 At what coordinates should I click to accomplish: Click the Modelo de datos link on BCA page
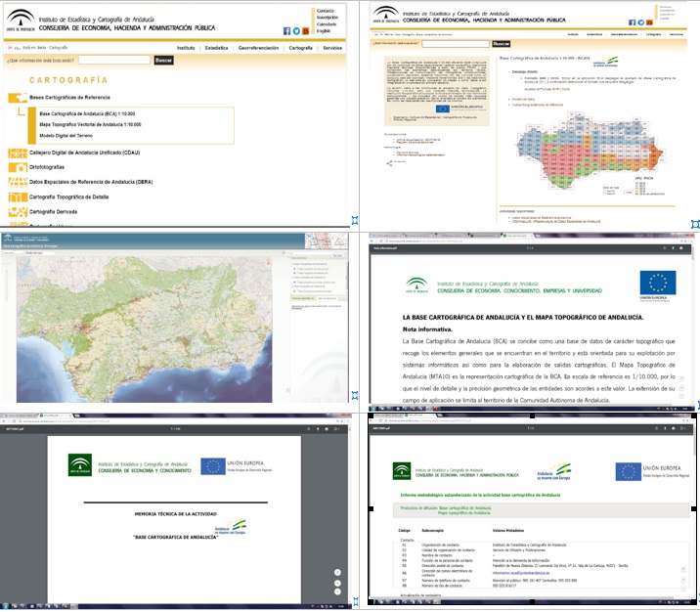click(523, 99)
